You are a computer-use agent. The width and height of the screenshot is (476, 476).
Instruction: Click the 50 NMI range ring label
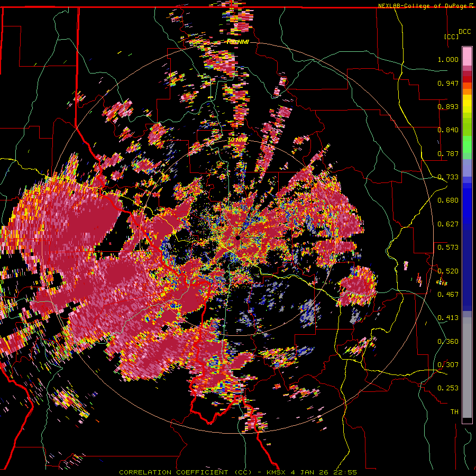(237, 140)
